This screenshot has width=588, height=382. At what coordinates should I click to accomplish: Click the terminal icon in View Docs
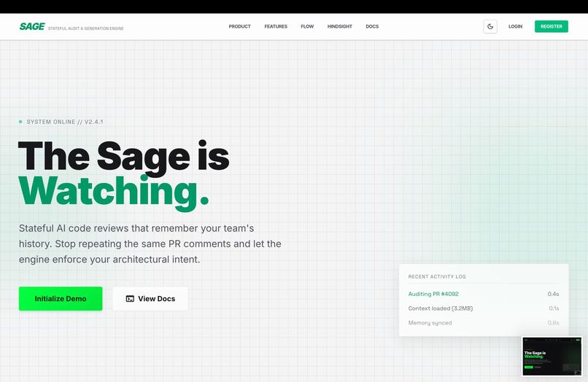coord(130,299)
